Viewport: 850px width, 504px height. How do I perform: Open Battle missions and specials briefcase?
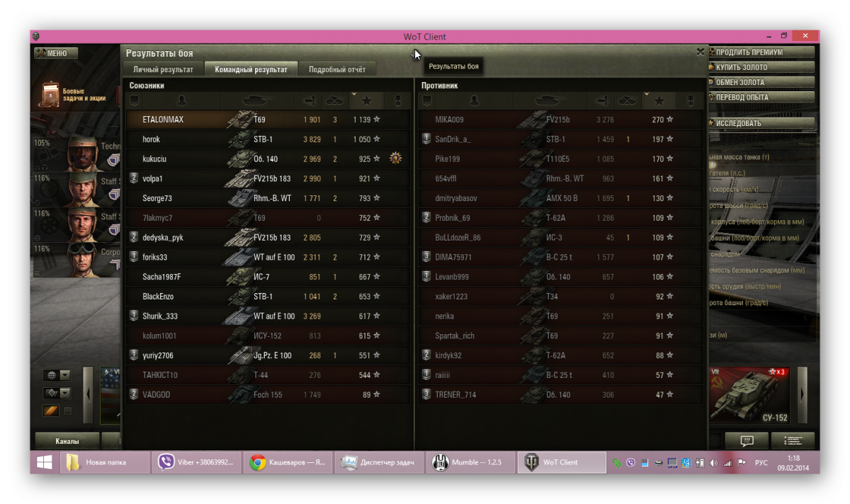[x=51, y=95]
